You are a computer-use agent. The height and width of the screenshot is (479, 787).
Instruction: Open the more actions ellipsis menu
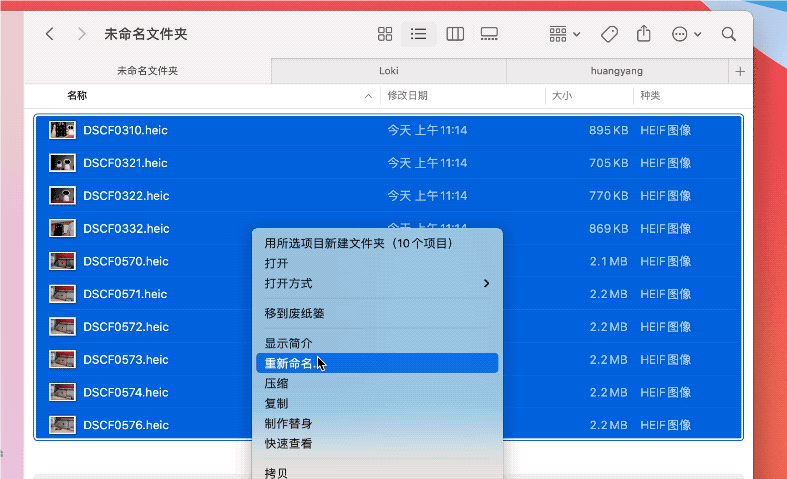(x=686, y=34)
